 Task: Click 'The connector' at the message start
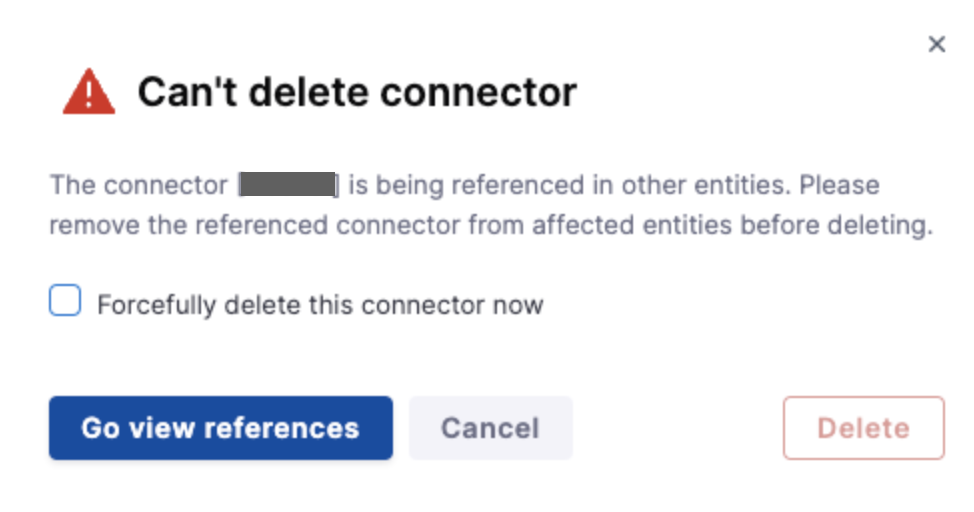point(139,186)
